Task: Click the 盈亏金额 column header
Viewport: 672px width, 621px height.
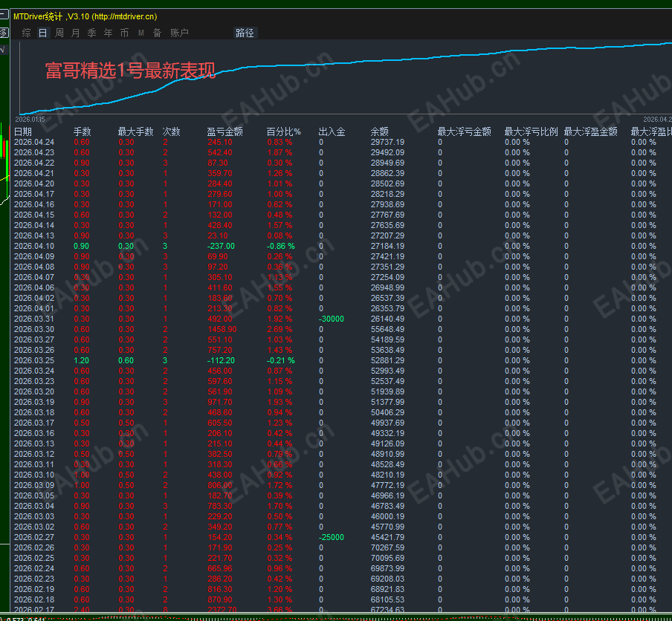Action: pos(225,131)
